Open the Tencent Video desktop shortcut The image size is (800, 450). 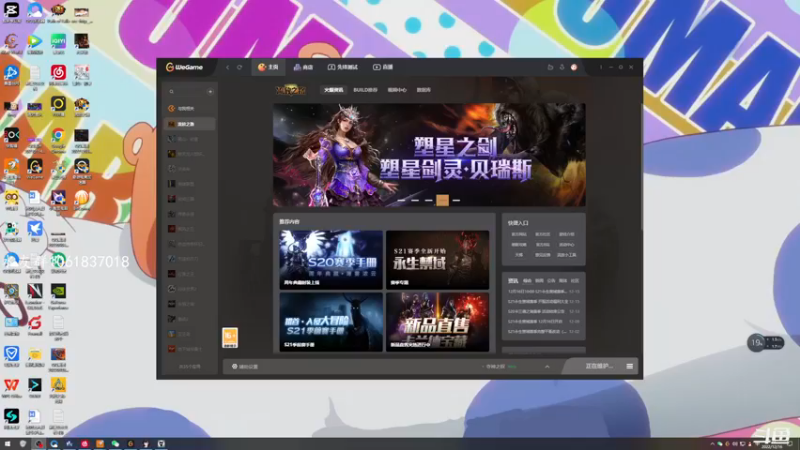click(x=35, y=44)
